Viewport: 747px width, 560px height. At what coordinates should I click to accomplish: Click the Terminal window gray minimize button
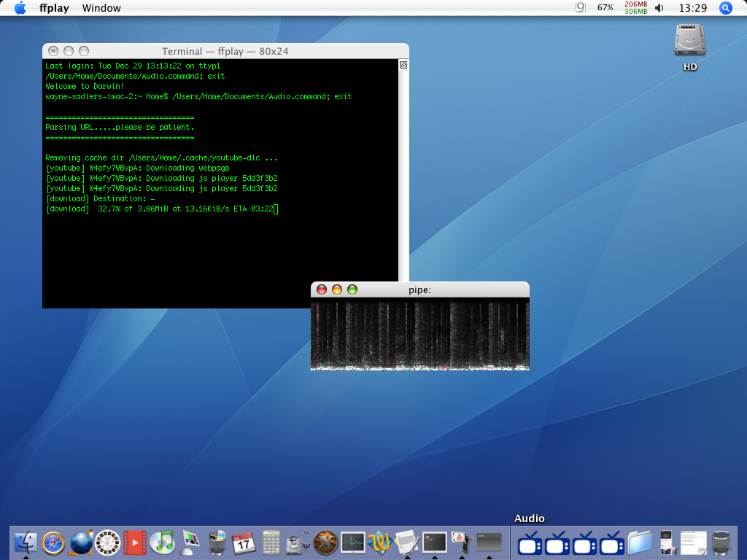click(69, 51)
